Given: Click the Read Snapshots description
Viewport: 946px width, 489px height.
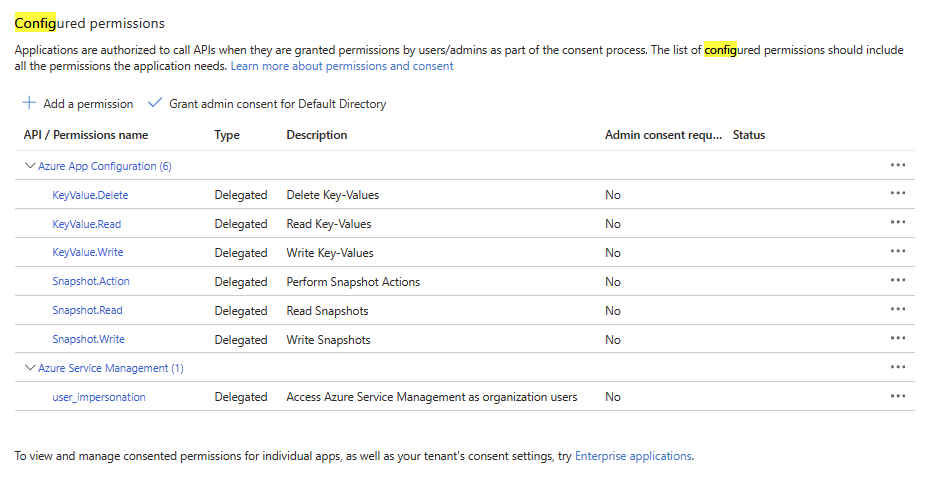Looking at the screenshot, I should pyautogui.click(x=328, y=311).
